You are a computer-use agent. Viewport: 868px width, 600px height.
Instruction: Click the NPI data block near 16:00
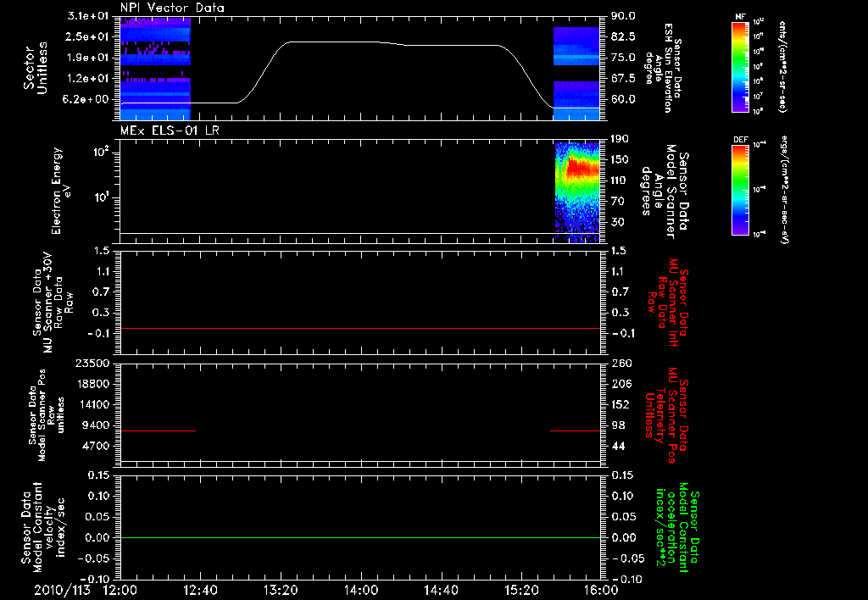click(576, 74)
